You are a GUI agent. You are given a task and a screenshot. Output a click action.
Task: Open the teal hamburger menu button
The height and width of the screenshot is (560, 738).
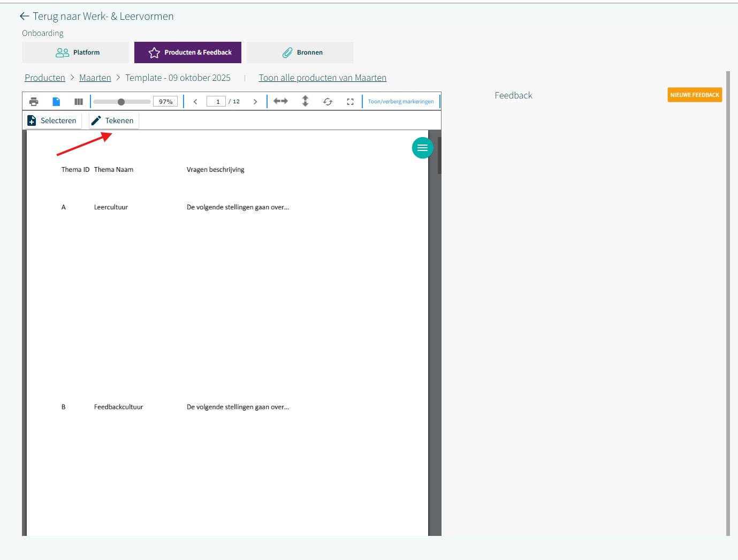point(422,148)
